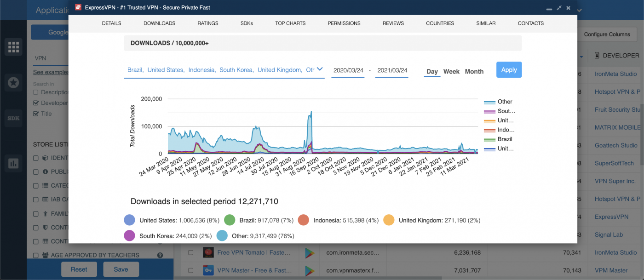Viewport: 644px width, 280px height.
Task: Switch to the REVIEWS tab
Action: pos(393,23)
